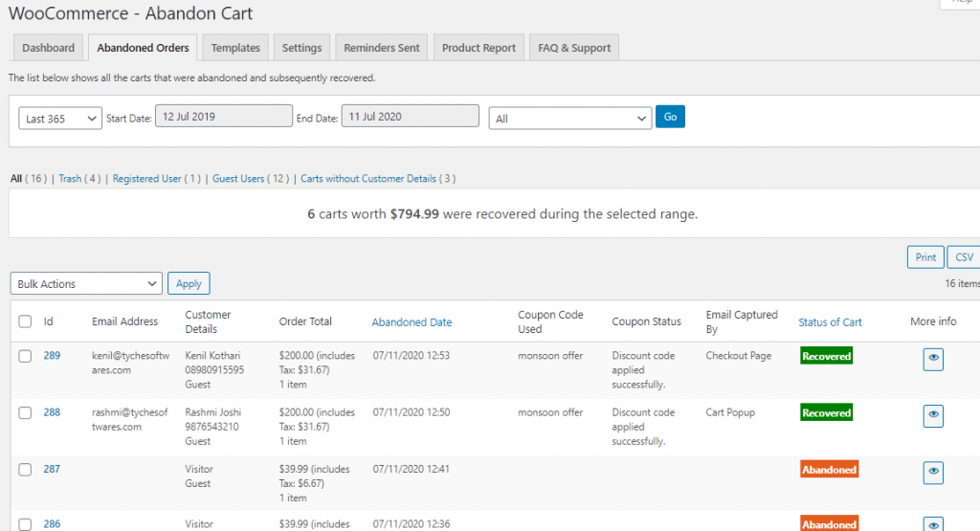Open the Templates tab
Screen dimensions: 980x531
click(x=235, y=48)
